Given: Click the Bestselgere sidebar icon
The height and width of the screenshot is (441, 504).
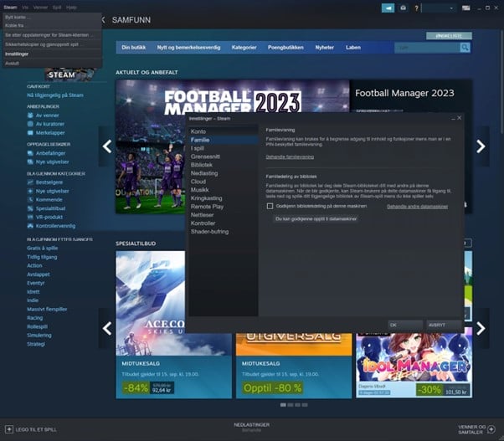Looking at the screenshot, I should click(x=30, y=182).
